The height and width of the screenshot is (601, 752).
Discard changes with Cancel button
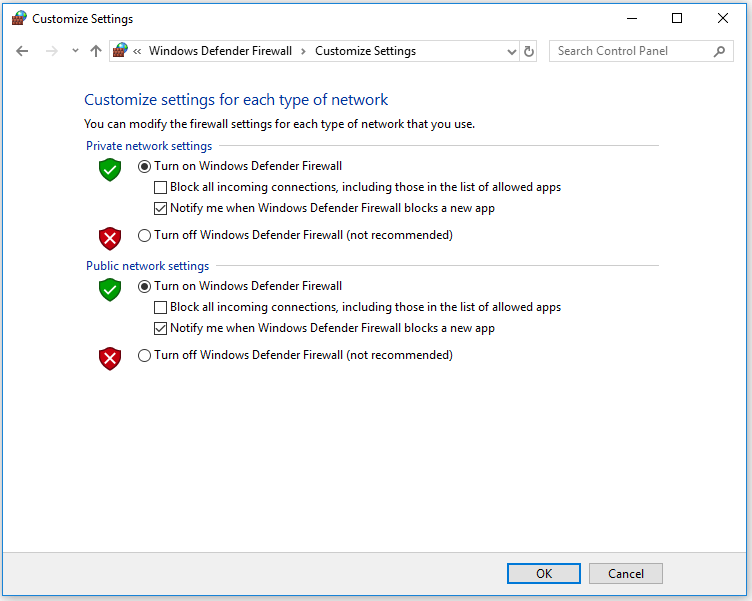[626, 574]
